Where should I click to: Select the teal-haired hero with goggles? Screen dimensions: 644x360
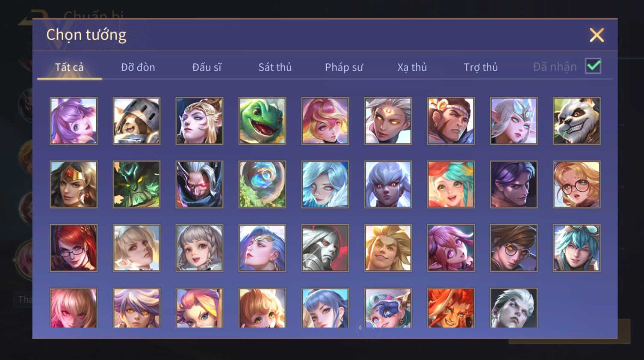(x=576, y=248)
